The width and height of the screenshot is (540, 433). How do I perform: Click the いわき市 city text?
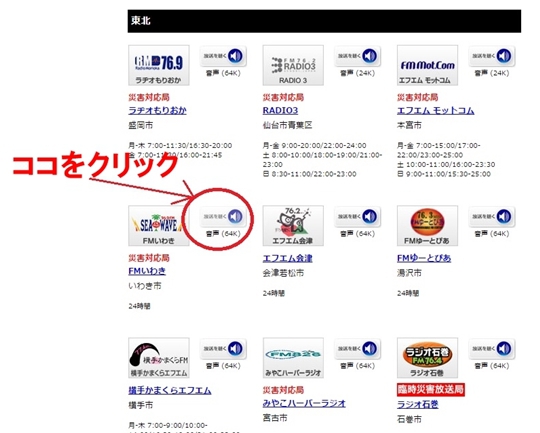(145, 286)
